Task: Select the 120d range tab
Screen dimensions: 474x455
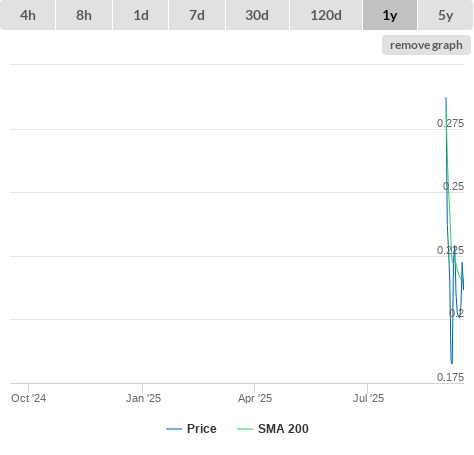Action: tap(326, 15)
